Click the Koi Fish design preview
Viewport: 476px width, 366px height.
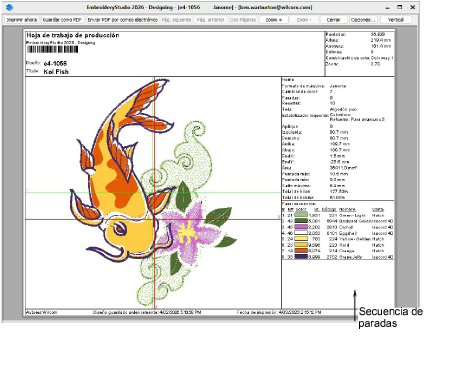[153, 192]
